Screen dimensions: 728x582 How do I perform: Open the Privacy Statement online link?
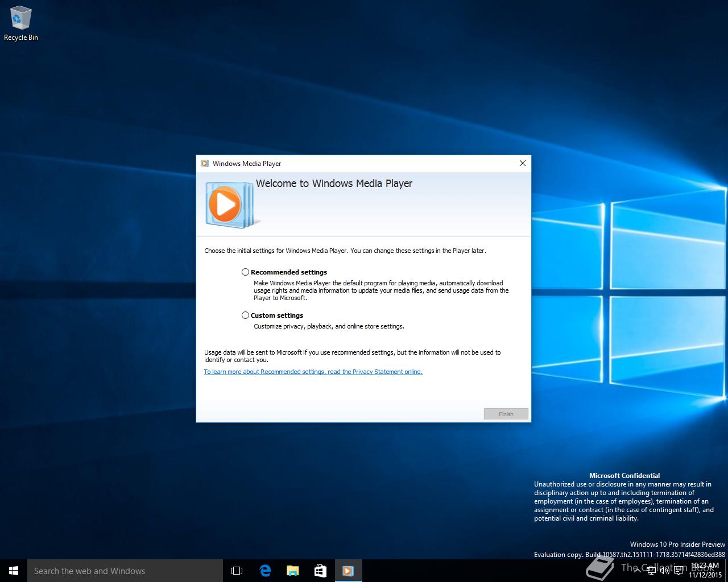click(x=313, y=372)
